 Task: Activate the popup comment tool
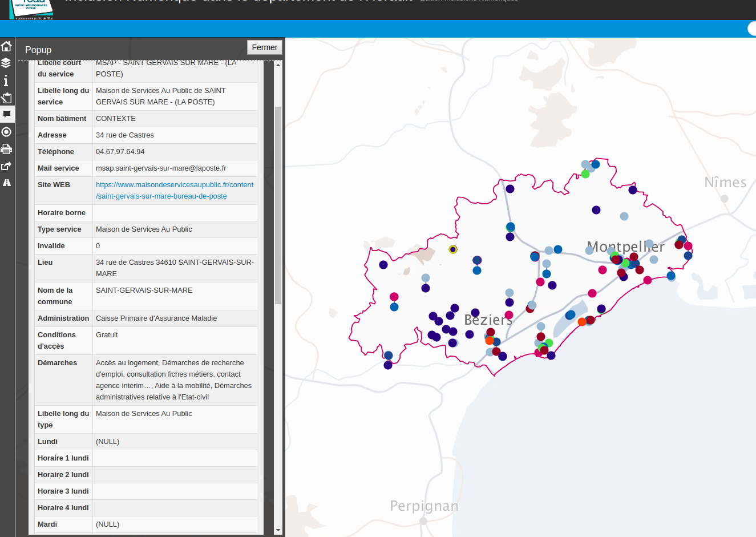[6, 114]
